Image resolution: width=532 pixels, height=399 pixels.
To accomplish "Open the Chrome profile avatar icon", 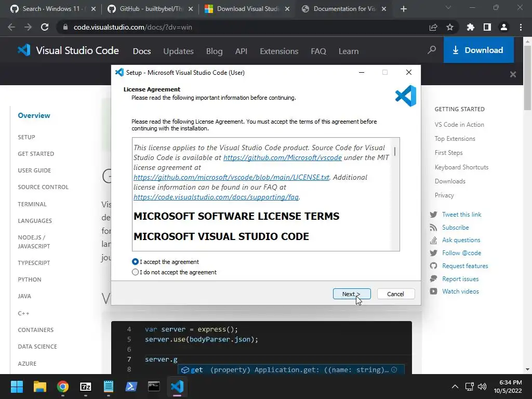I will tap(504, 27).
